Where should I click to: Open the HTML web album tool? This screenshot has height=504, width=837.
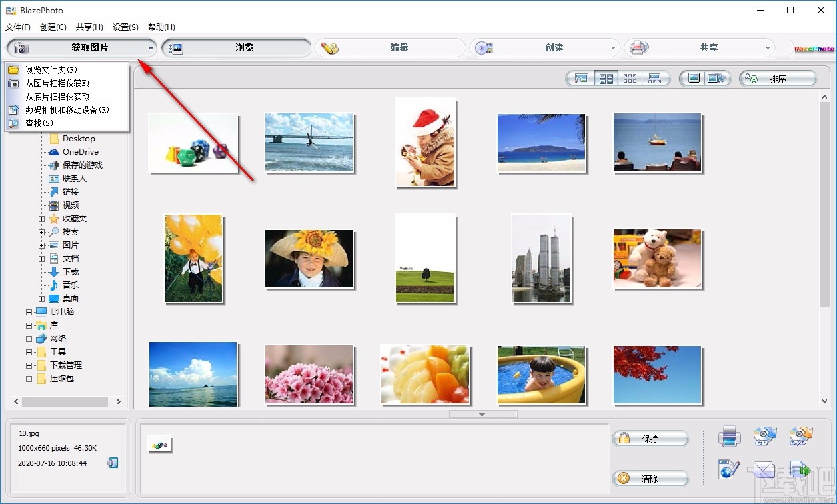728,470
